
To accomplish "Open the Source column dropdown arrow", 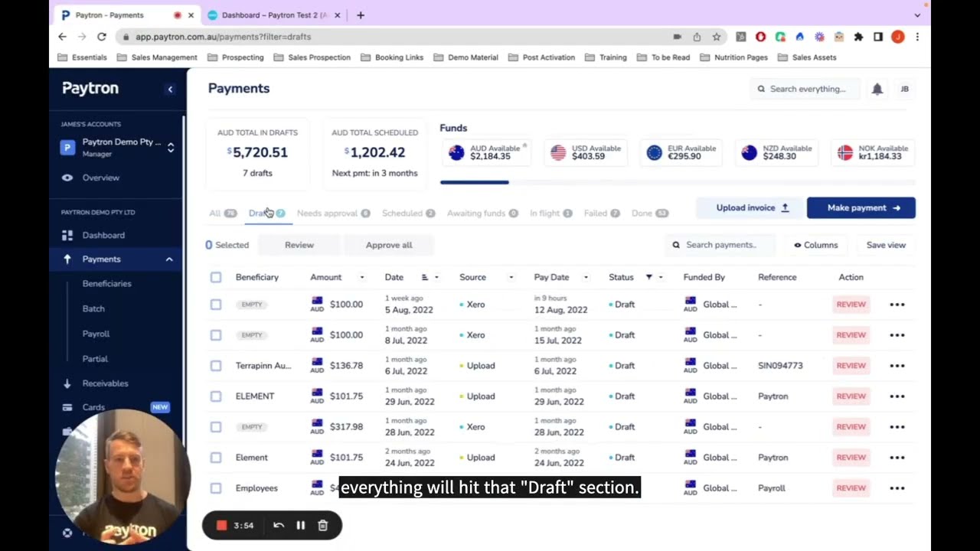I will coord(511,277).
